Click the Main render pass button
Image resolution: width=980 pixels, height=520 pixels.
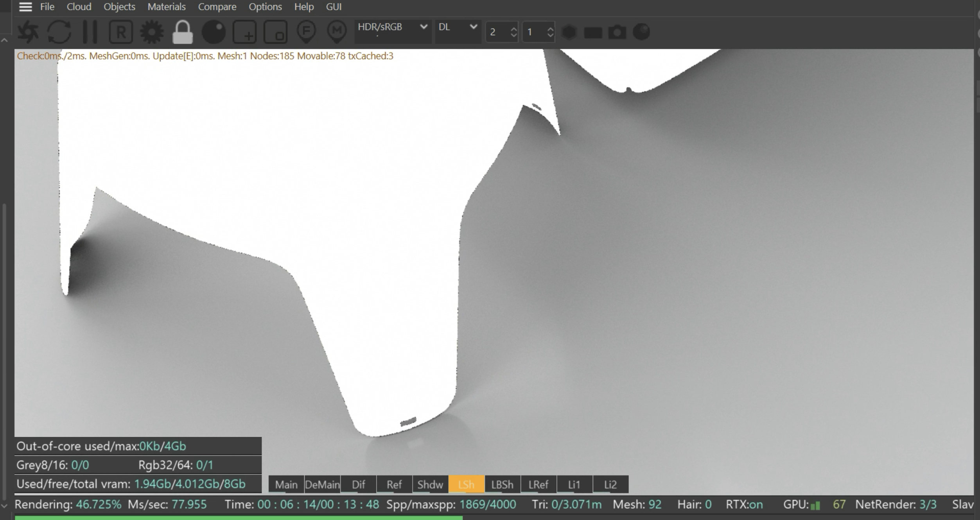286,484
